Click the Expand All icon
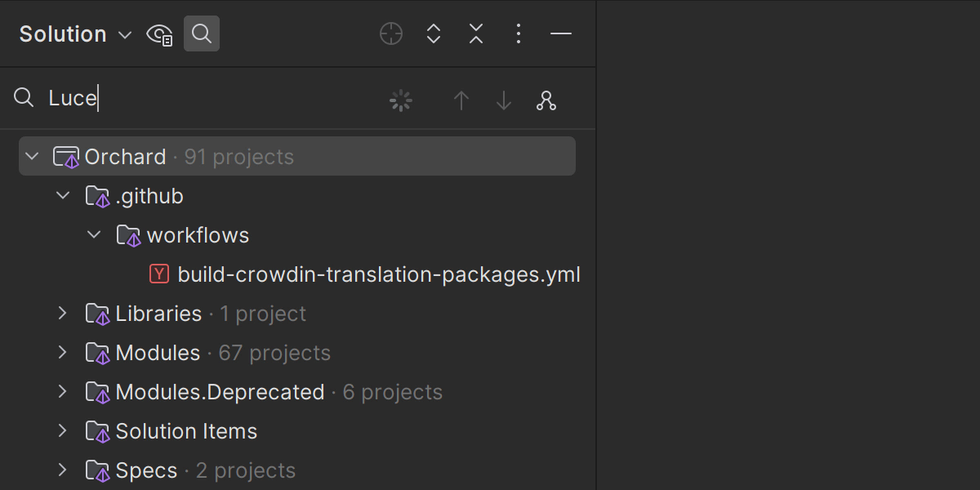This screenshot has height=490, width=980. 434,33
